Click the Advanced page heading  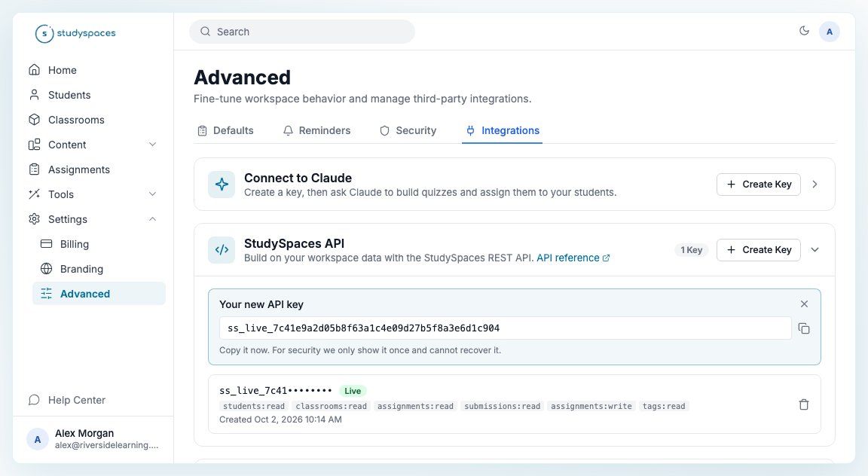(x=242, y=78)
